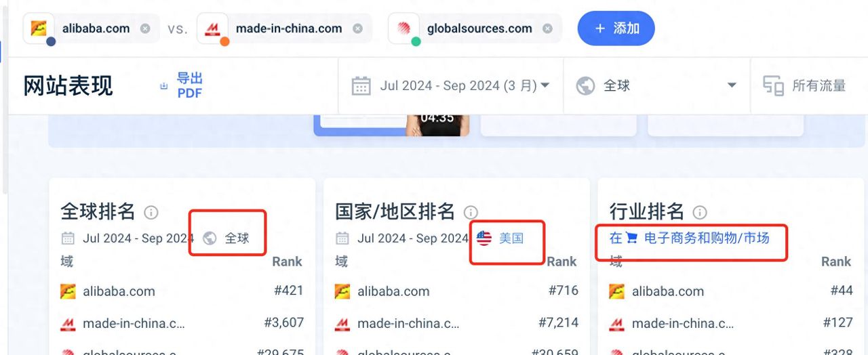Viewport: 868px width, 355px height.
Task: Click alibaba.com in the 全球排名 list
Action: (x=119, y=291)
